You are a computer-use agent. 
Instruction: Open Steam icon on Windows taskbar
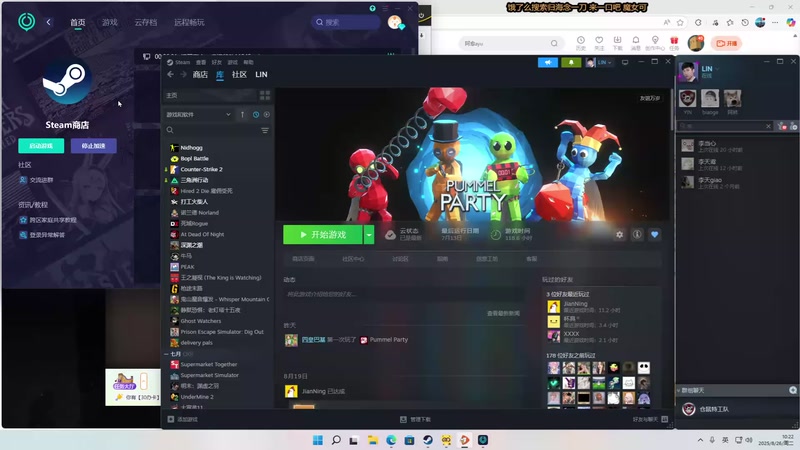pos(428,440)
